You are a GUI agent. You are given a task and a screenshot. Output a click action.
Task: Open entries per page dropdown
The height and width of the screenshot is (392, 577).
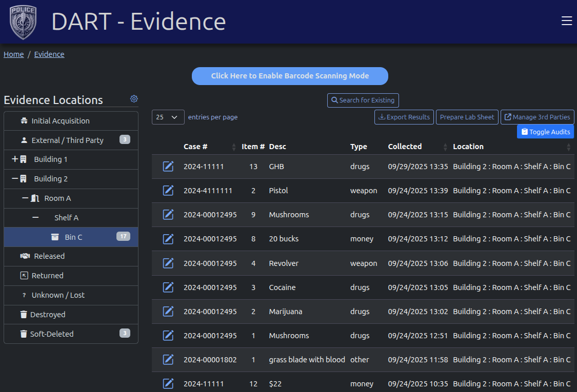[168, 117]
